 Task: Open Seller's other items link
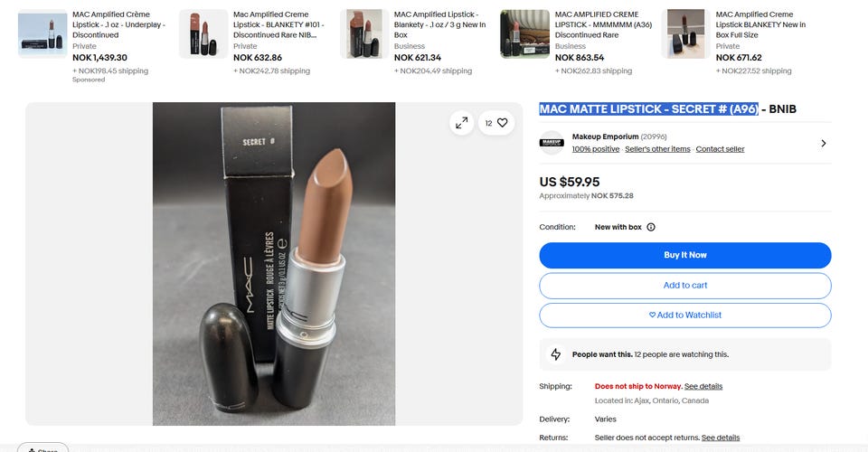point(657,149)
